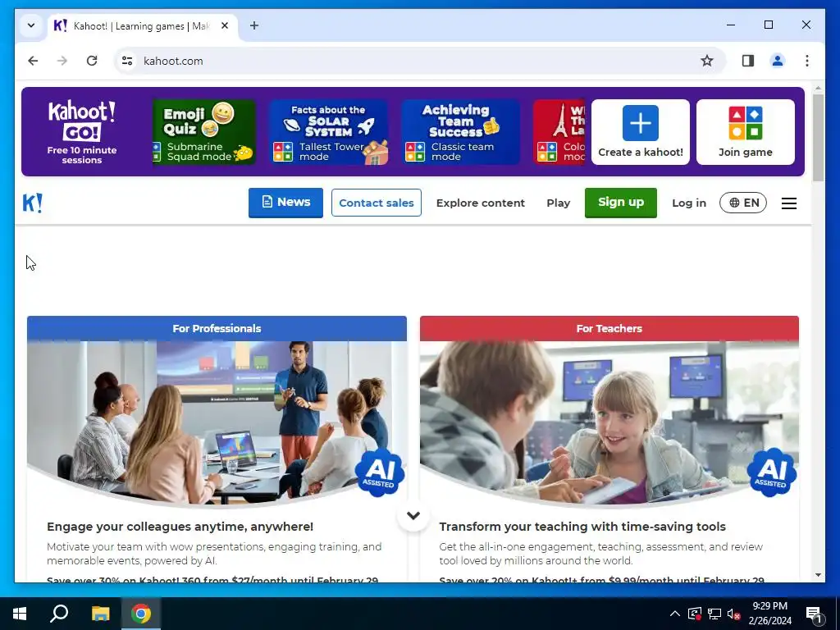Screen dimensions: 840x630
Task: Open Windows Start menu
Action: [20, 614]
